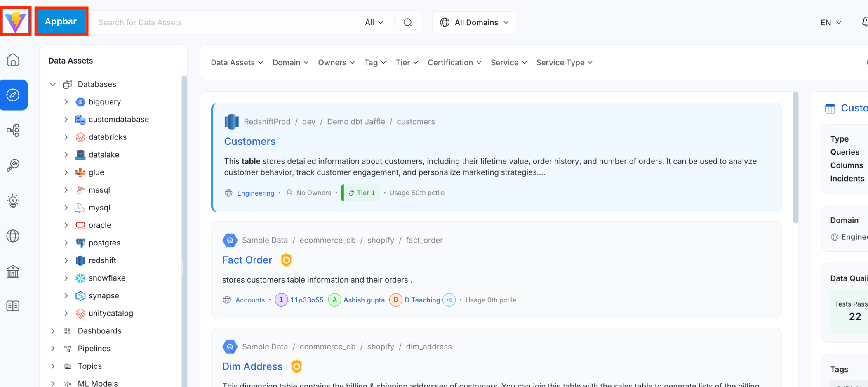Expand the Pipelines tree node
868x387 pixels.
click(x=53, y=349)
